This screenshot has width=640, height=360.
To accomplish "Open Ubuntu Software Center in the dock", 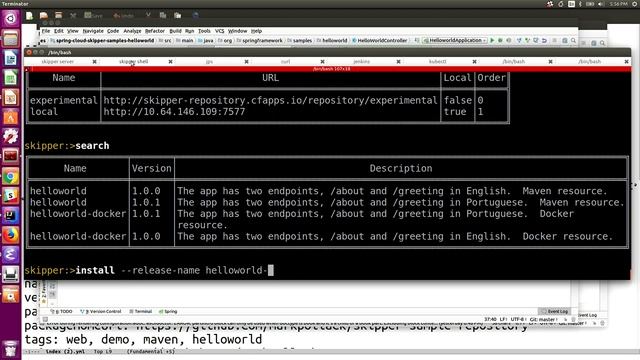I will (10, 117).
